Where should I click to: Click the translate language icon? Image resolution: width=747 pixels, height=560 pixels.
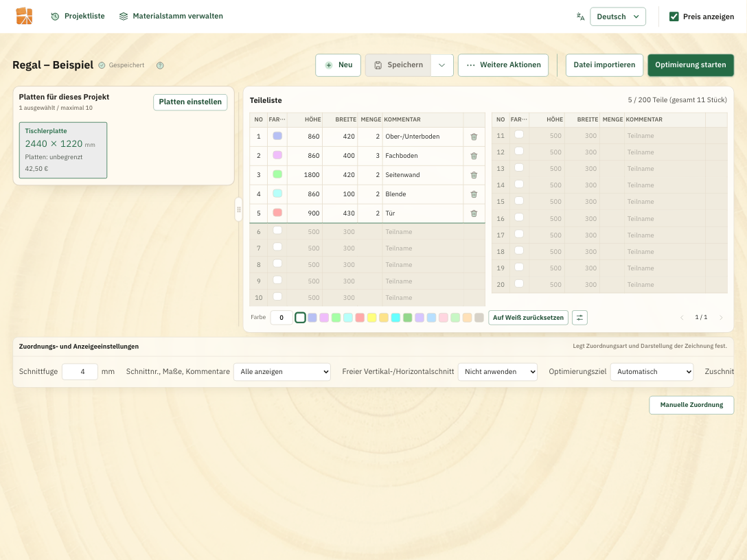[x=580, y=16]
